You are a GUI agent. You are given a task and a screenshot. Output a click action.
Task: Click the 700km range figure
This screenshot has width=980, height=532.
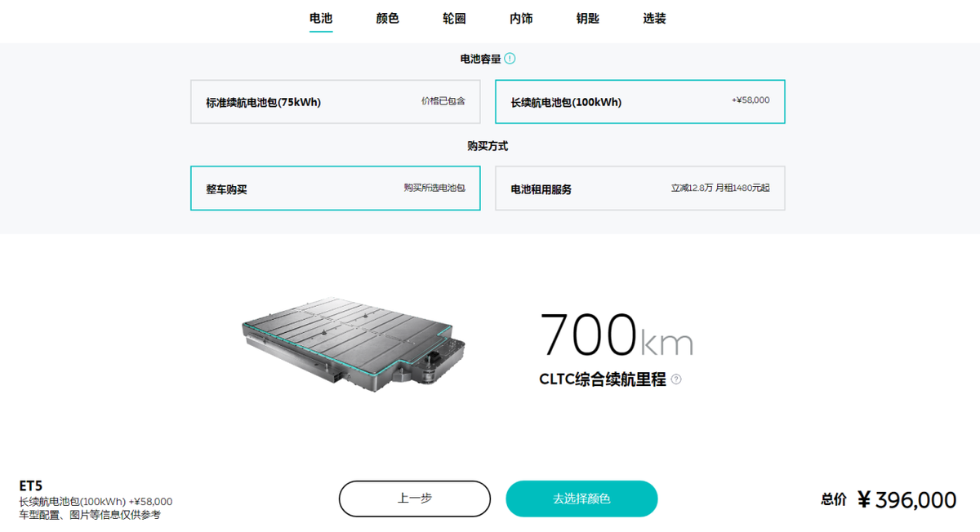[617, 335]
